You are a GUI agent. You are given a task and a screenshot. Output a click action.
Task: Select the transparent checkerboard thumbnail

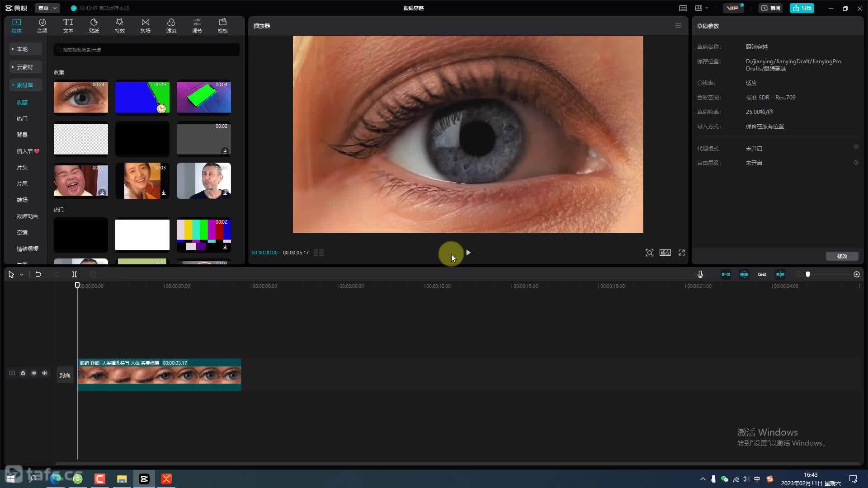click(x=81, y=139)
